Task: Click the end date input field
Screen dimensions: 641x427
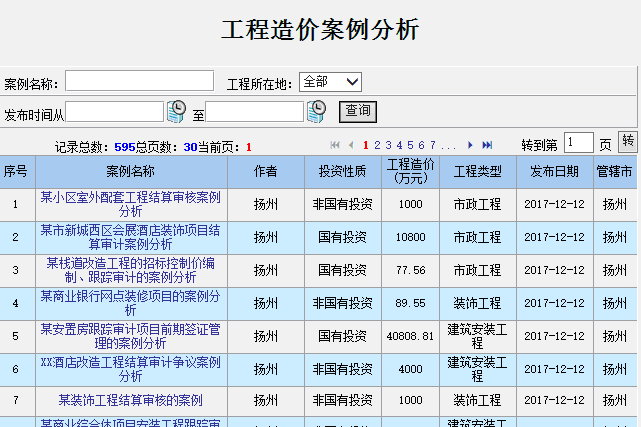Action: pos(254,111)
